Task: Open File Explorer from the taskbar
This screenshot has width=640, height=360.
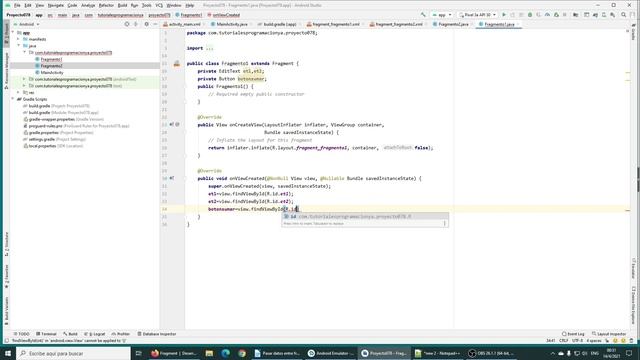Action: (x=209, y=353)
